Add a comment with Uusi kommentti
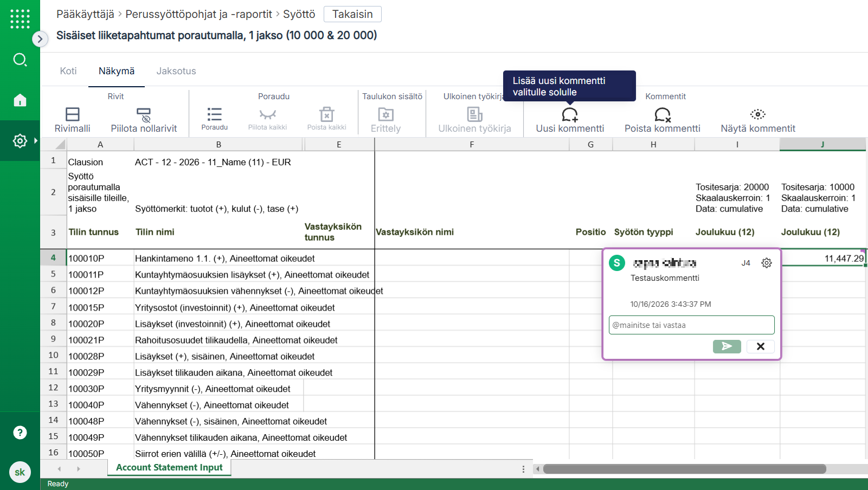This screenshot has width=868, height=490. [x=570, y=120]
